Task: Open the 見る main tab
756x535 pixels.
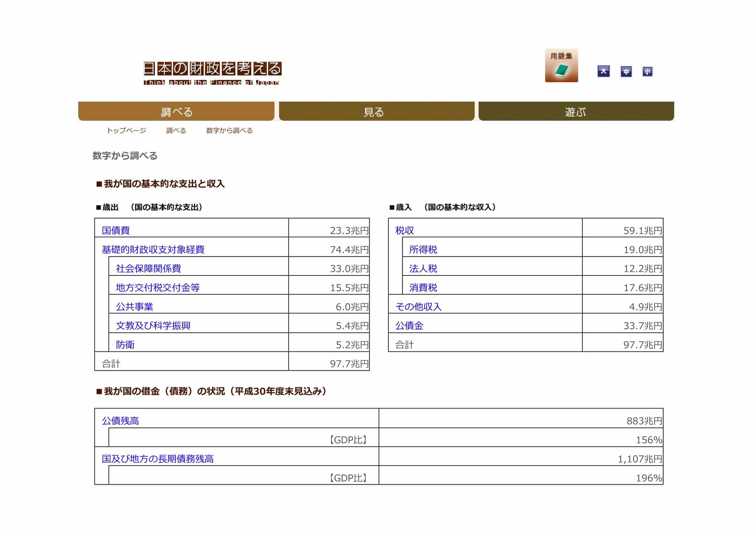Action: tap(376, 111)
